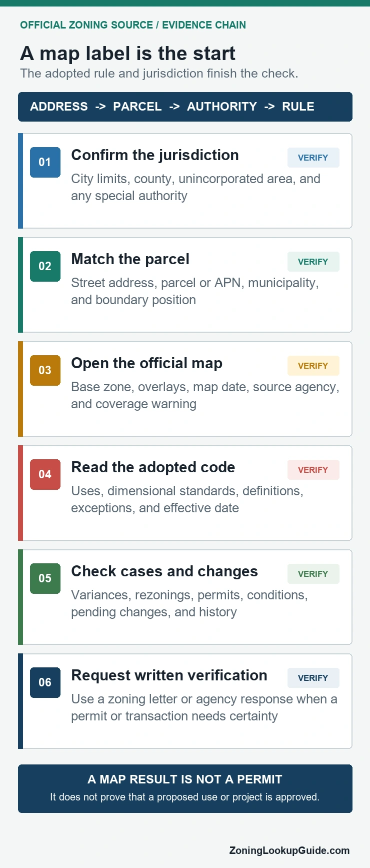Select the 'Read the adopted code' heading
This screenshot has height=868, width=370.
tap(153, 467)
